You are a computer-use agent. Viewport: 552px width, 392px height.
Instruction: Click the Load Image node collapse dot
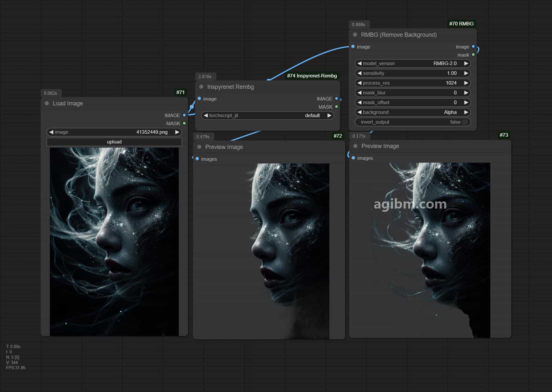(x=47, y=103)
